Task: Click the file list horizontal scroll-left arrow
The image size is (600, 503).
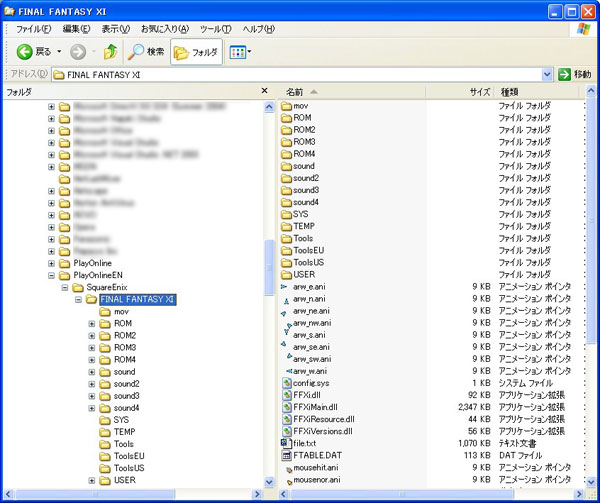Action: click(284, 494)
